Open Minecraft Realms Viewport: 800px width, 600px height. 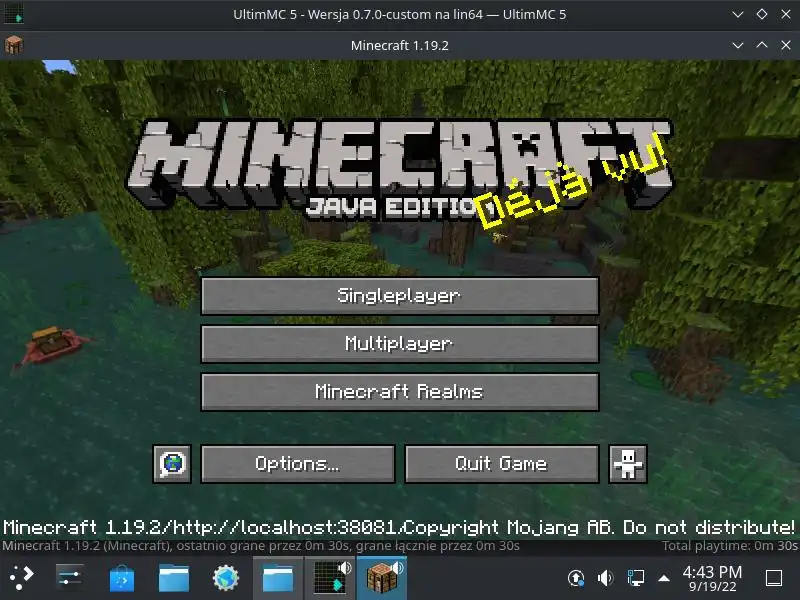(399, 392)
